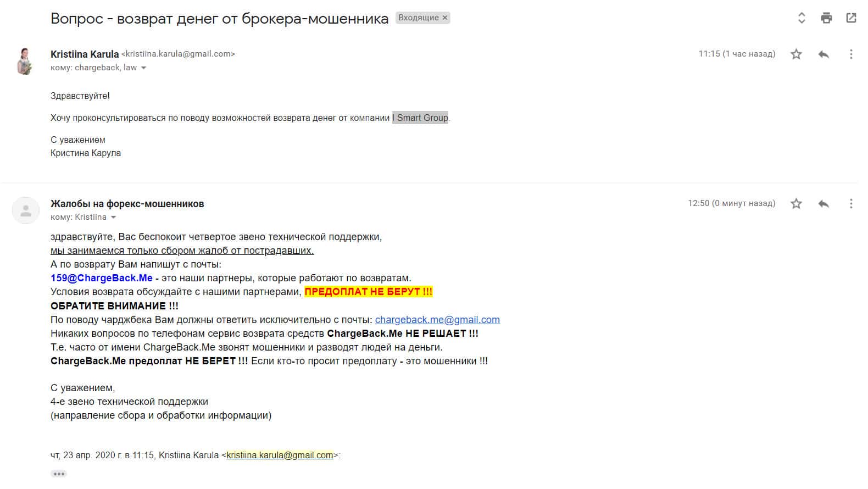This screenshot has width=868, height=489.
Task: Click the kristiina.karula@gmail.com link in the quote
Action: (x=280, y=455)
